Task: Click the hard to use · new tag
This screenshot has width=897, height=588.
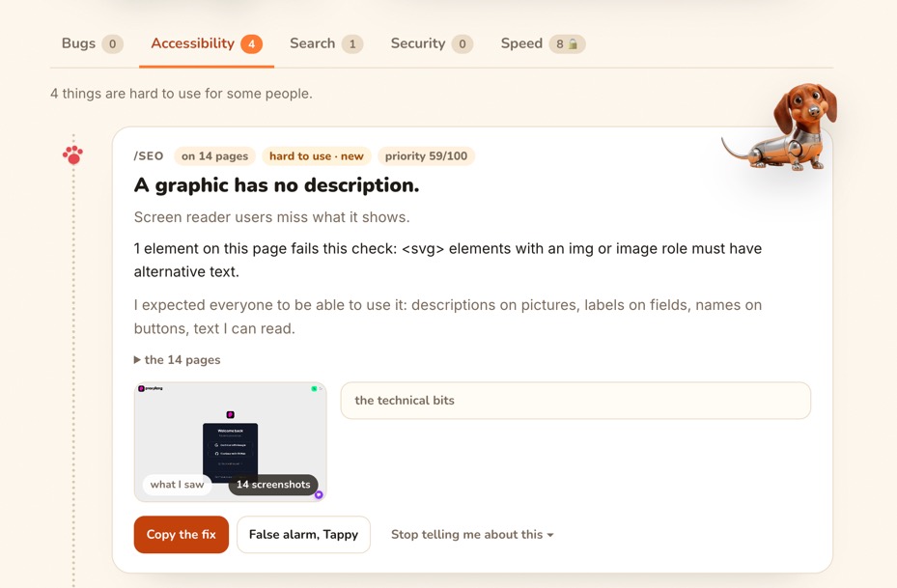Action: (317, 156)
